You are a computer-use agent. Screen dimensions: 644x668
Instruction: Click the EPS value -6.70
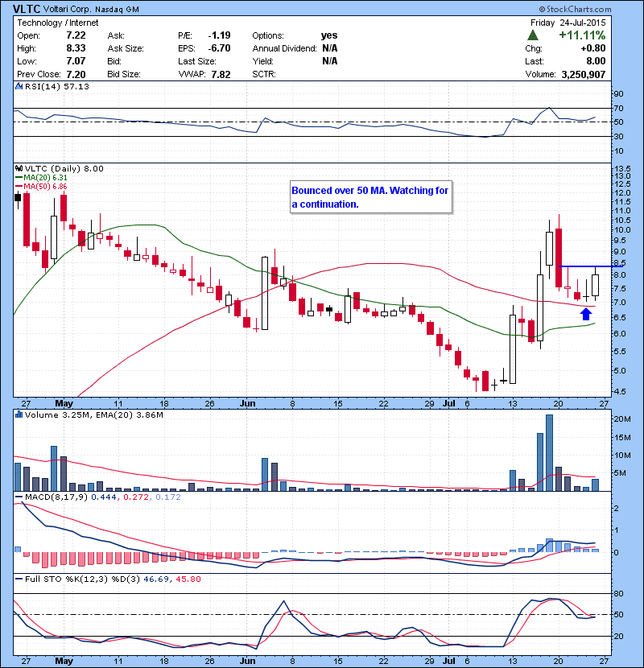pyautogui.click(x=220, y=48)
